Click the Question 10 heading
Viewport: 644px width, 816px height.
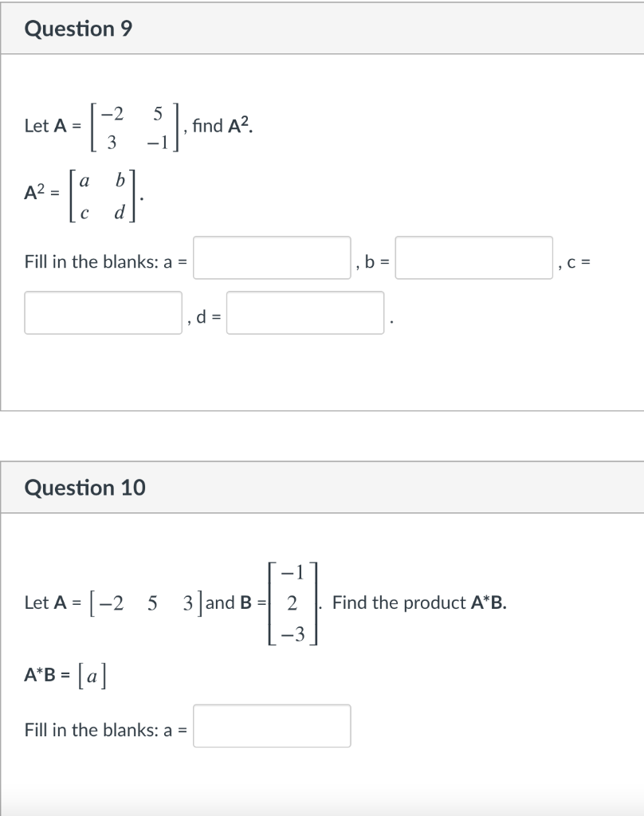[84, 488]
